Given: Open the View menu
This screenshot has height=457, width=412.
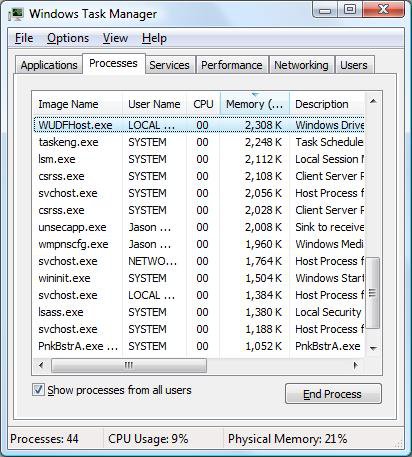Looking at the screenshot, I should point(115,38).
